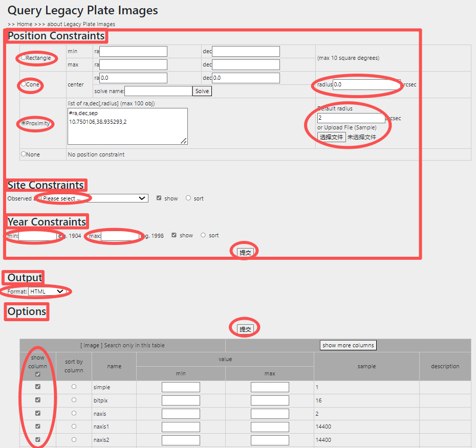
Task: Select the None position constraint radio
Action: click(x=24, y=154)
